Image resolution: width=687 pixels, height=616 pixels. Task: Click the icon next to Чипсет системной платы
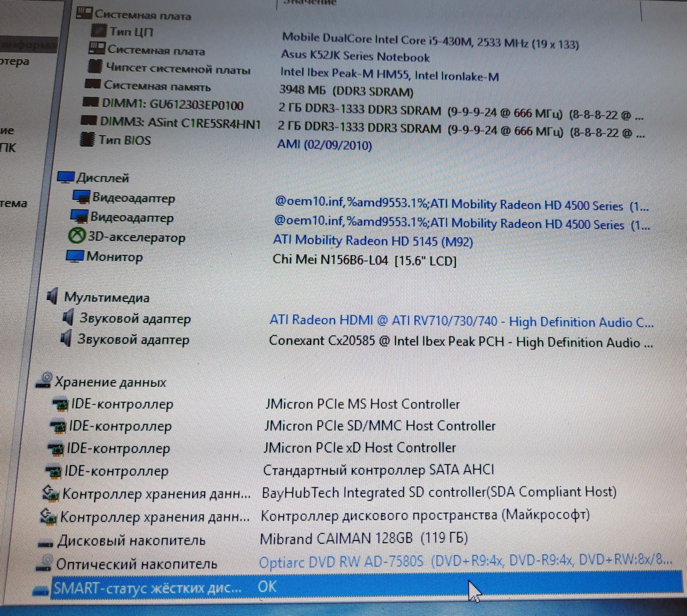[95, 66]
